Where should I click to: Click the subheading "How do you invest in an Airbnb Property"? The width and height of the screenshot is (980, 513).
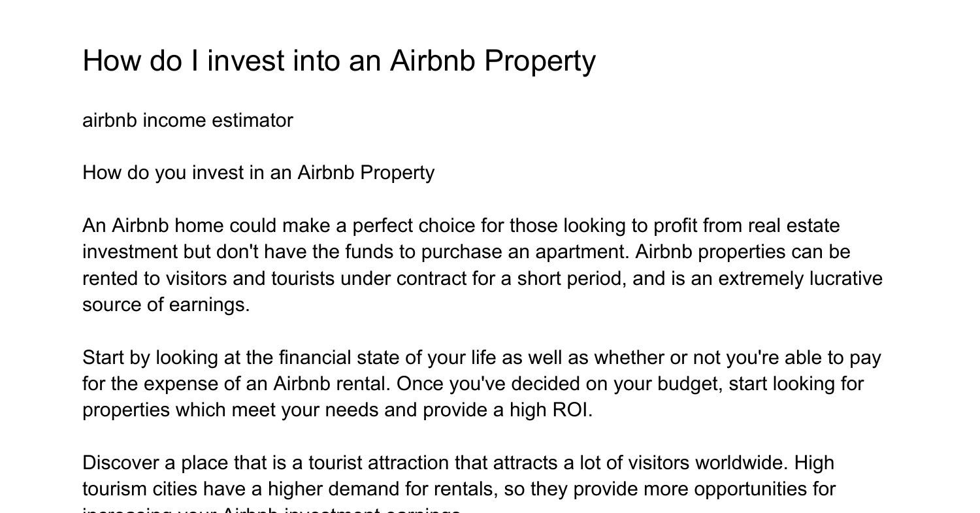[x=258, y=173]
